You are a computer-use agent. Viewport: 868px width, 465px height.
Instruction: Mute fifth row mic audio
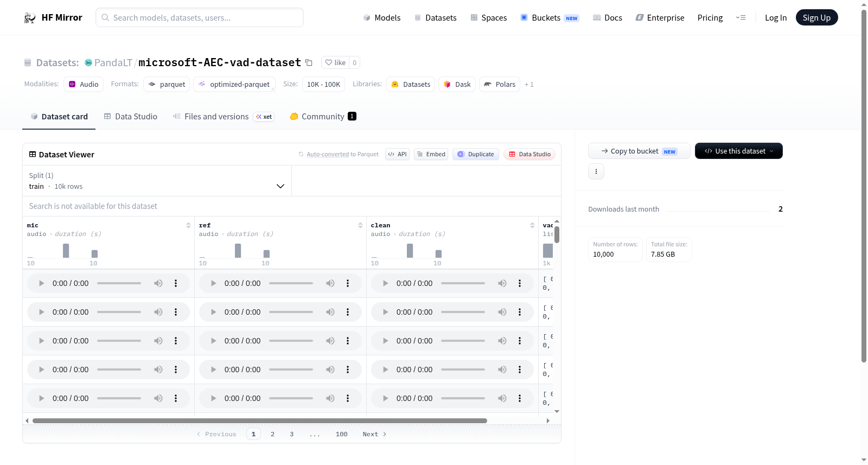pos(158,398)
